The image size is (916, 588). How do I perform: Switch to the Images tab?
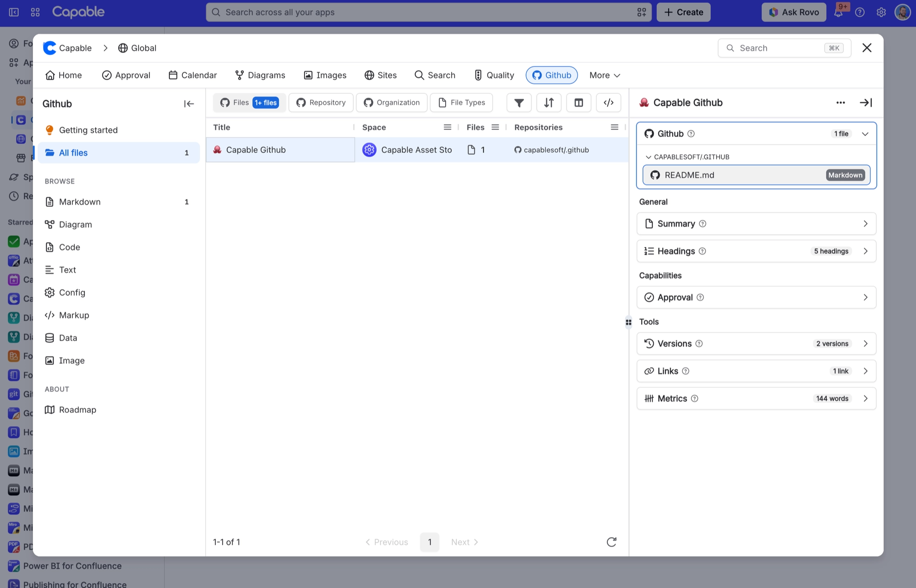pyautogui.click(x=325, y=75)
